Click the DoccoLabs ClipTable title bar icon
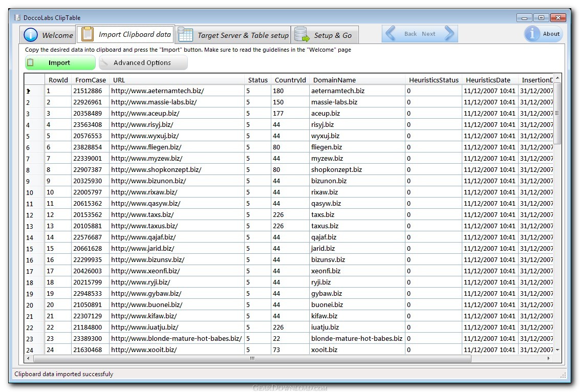580x392 pixels. pos(17,17)
